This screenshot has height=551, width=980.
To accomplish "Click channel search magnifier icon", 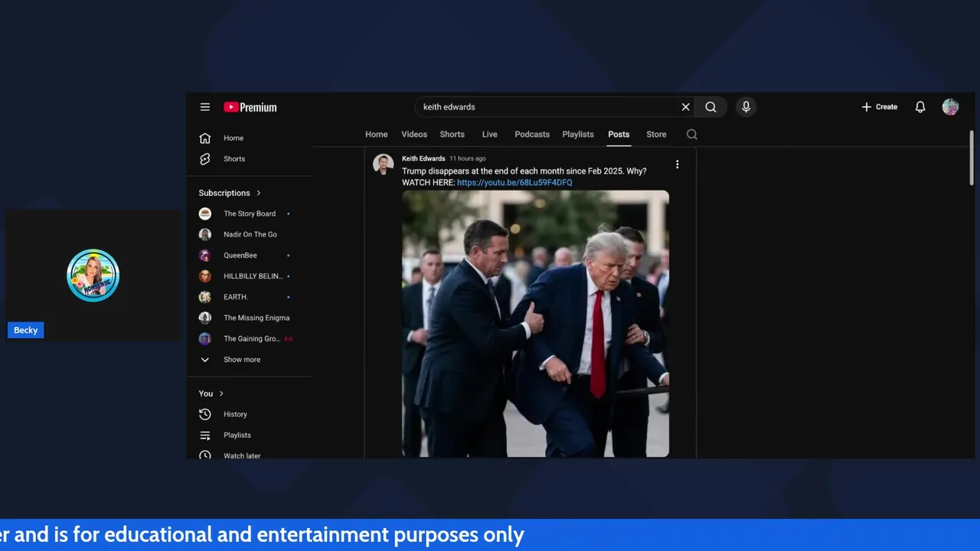I will pyautogui.click(x=692, y=134).
